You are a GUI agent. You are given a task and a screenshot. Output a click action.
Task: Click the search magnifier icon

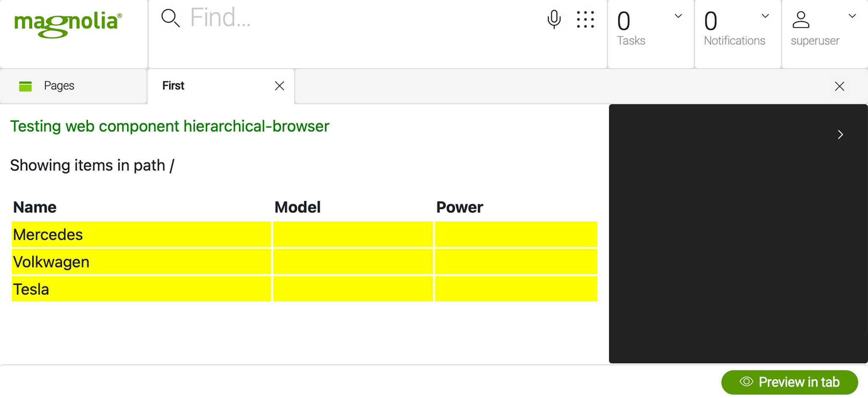(x=170, y=18)
